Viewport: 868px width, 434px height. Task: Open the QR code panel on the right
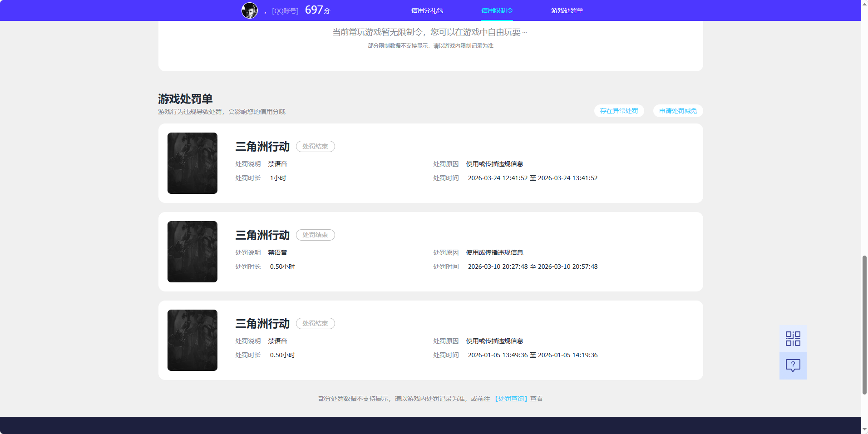click(793, 338)
